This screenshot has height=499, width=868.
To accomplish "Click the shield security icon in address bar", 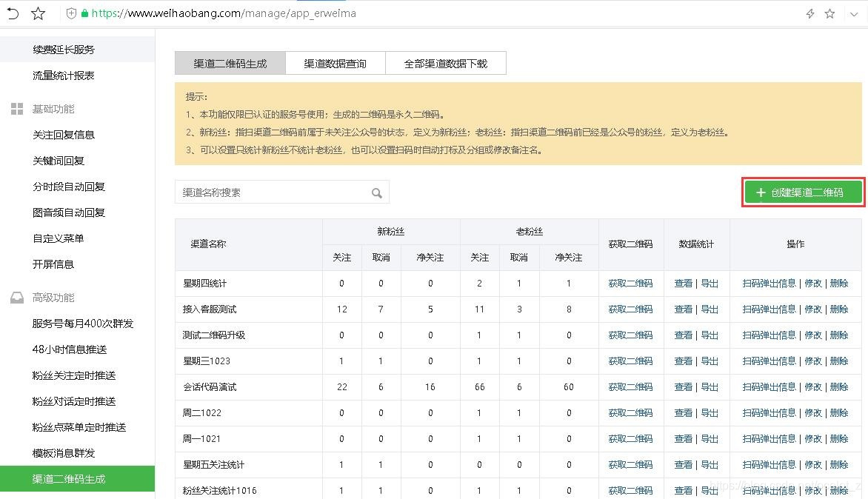I will click(71, 13).
